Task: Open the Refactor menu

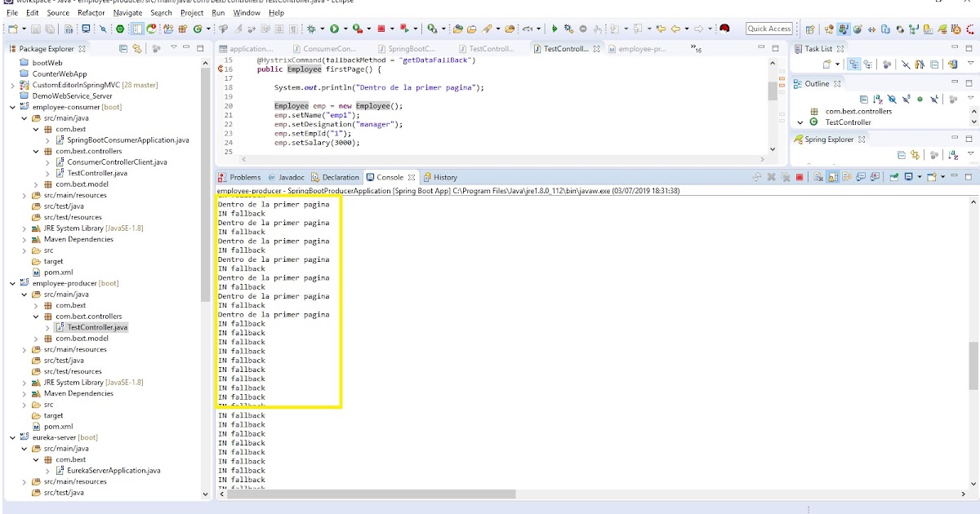Action: 91,12
